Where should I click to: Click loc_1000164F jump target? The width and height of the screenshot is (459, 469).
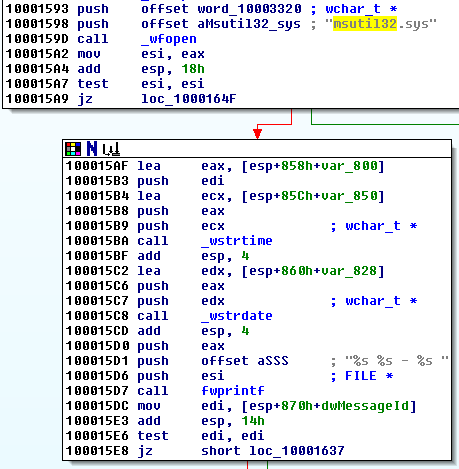click(x=189, y=99)
